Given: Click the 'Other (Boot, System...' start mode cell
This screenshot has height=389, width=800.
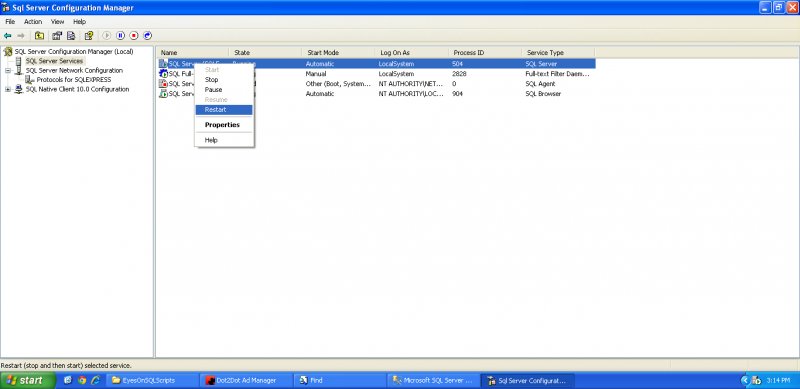Looking at the screenshot, I should click(x=338, y=84).
